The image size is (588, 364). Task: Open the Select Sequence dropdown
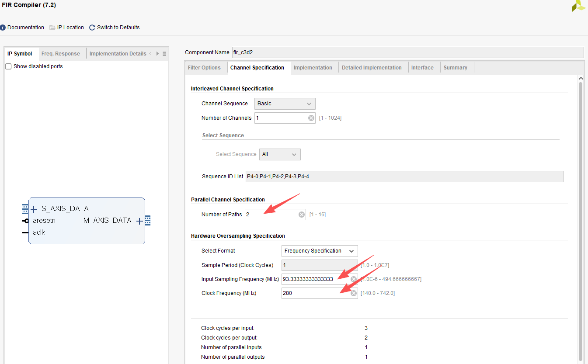[280, 155]
